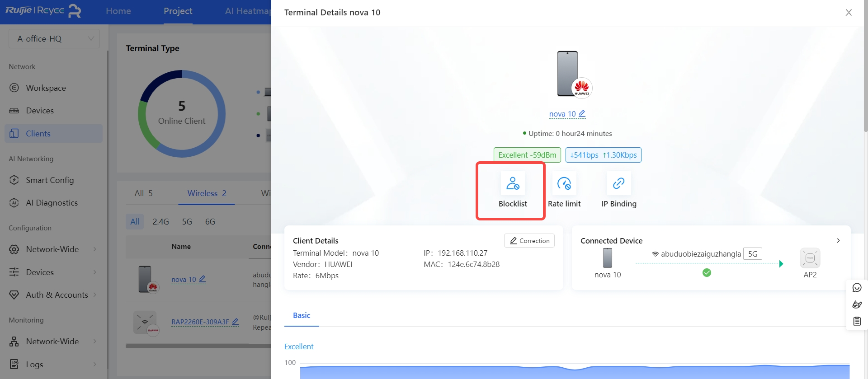Open nova 10 link in the client list
Image resolution: width=868 pixels, height=379 pixels.
[184, 280]
